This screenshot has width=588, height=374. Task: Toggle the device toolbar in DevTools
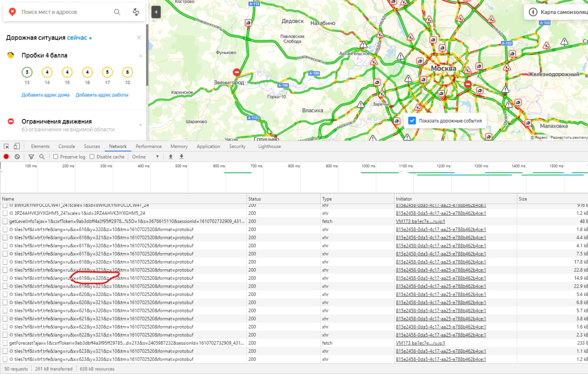point(17,146)
